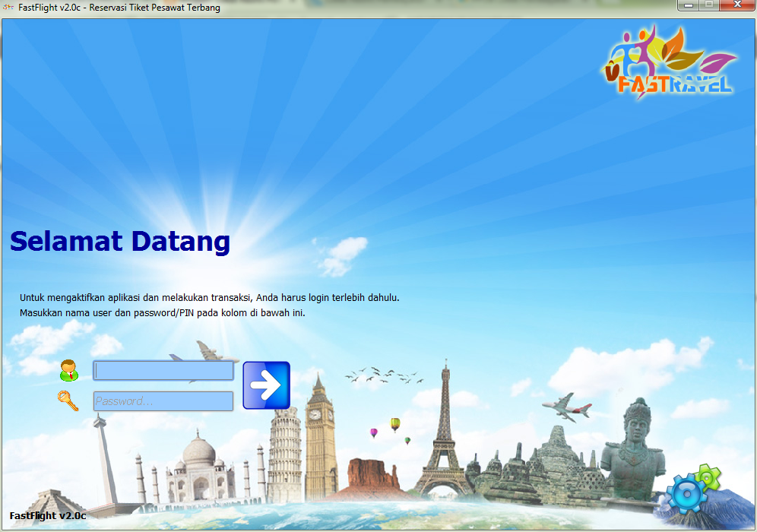Viewport: 757px width, 532px height.
Task: Click the golden key icon beside the password field
Action: coord(69,401)
